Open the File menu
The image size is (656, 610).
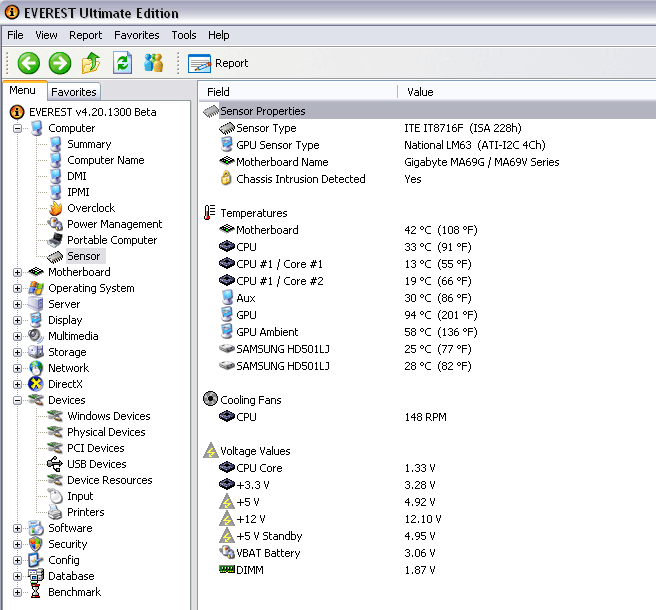click(15, 35)
